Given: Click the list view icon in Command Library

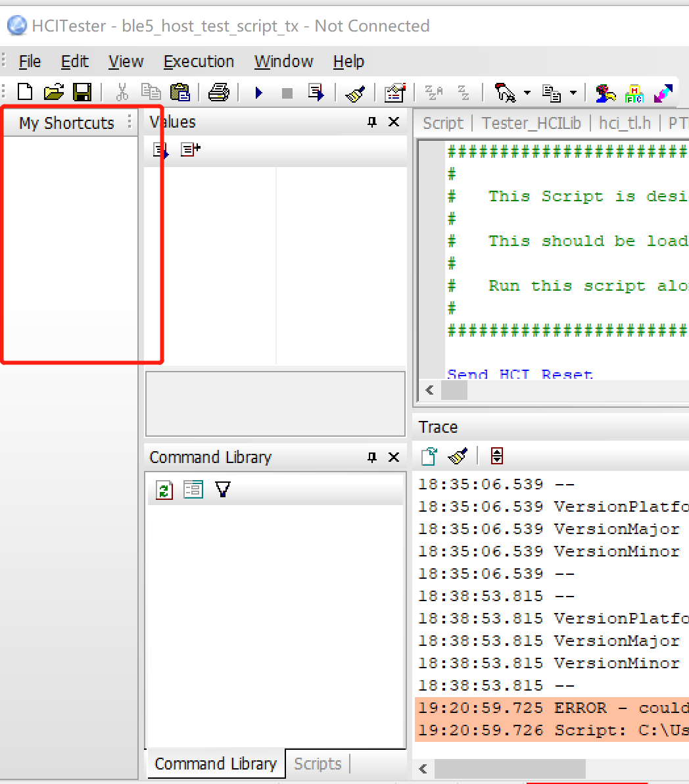Looking at the screenshot, I should tap(193, 489).
